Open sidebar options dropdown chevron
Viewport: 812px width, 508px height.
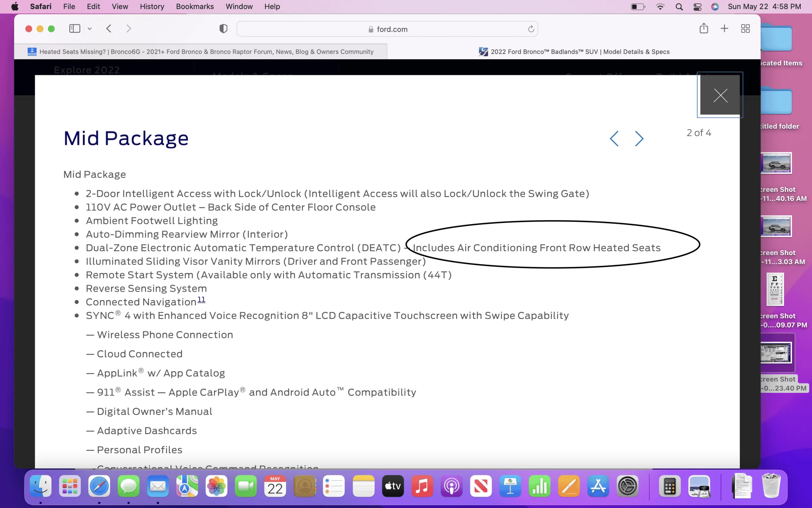tap(90, 29)
